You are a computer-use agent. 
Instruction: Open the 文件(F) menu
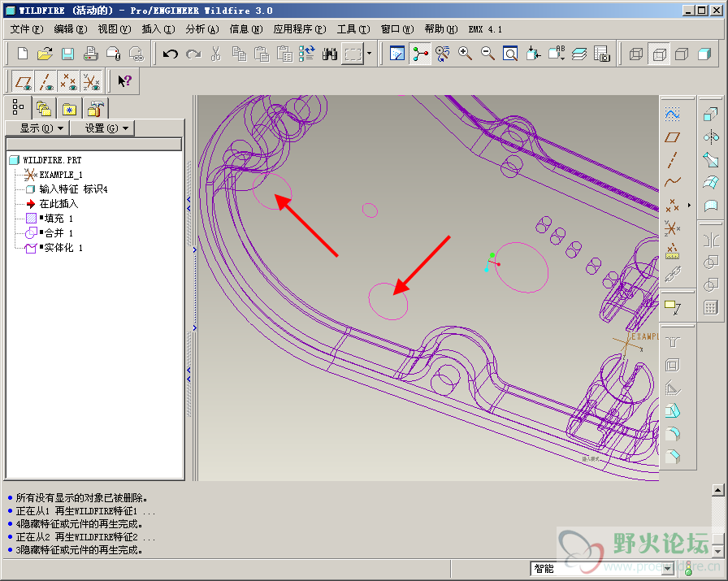point(27,29)
